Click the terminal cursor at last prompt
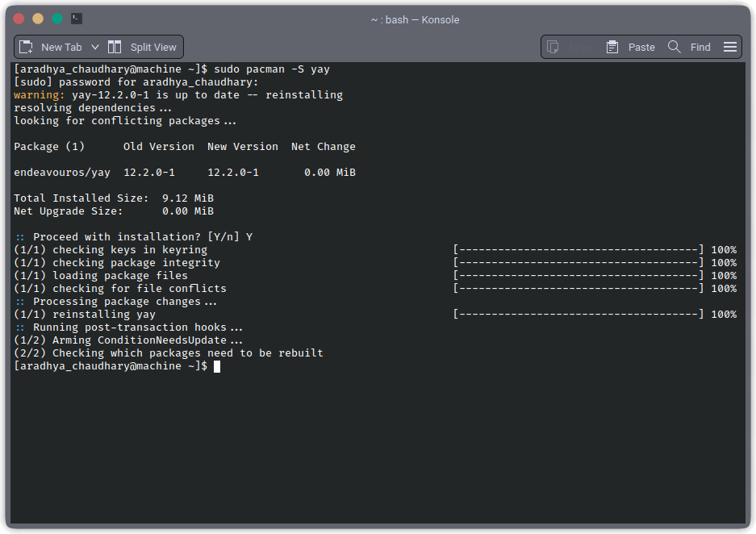 point(217,366)
